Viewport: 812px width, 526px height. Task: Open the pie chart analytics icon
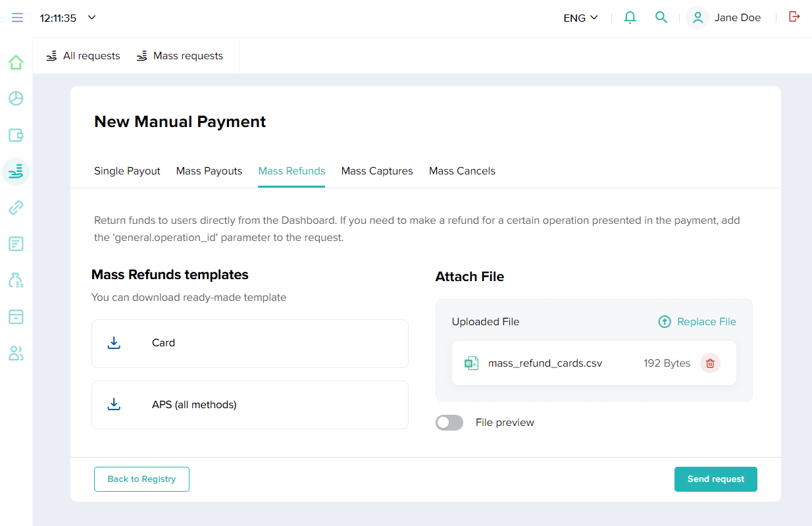(16, 99)
